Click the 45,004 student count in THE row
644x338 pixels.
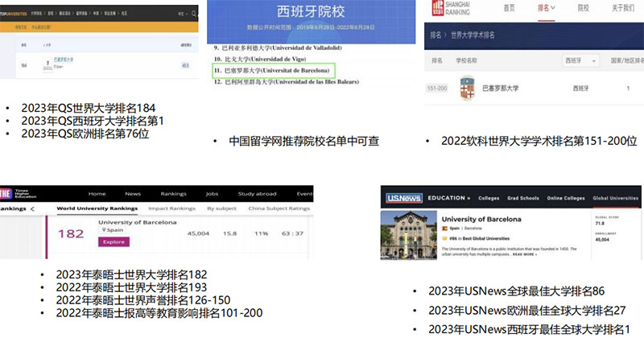[x=198, y=233]
